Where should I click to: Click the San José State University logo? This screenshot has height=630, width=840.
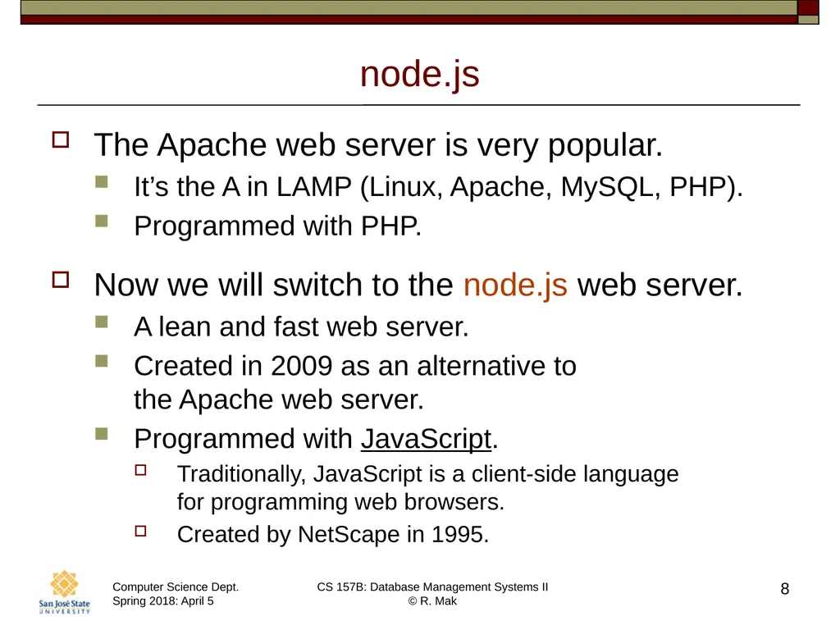click(64, 592)
